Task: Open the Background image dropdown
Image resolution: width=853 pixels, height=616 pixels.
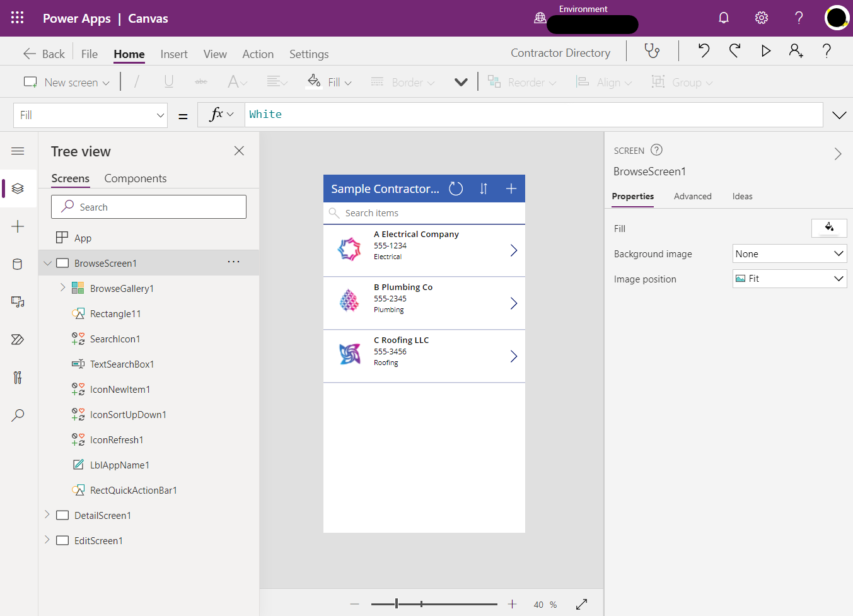Action: (x=789, y=253)
